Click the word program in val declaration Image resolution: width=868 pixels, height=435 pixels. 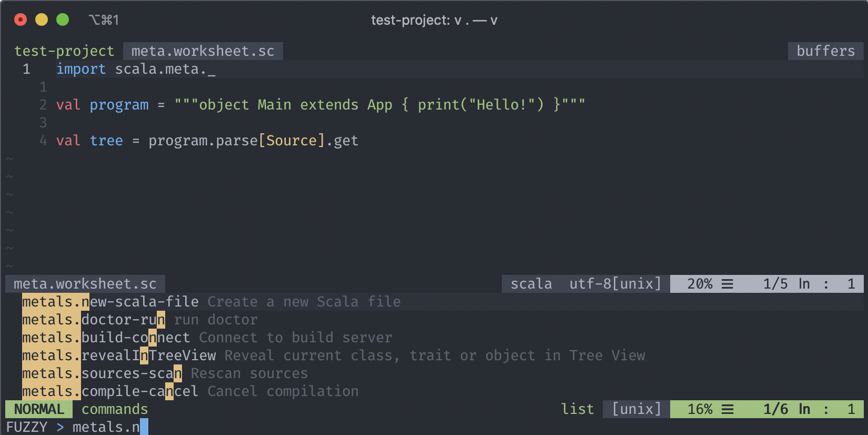[x=119, y=105]
